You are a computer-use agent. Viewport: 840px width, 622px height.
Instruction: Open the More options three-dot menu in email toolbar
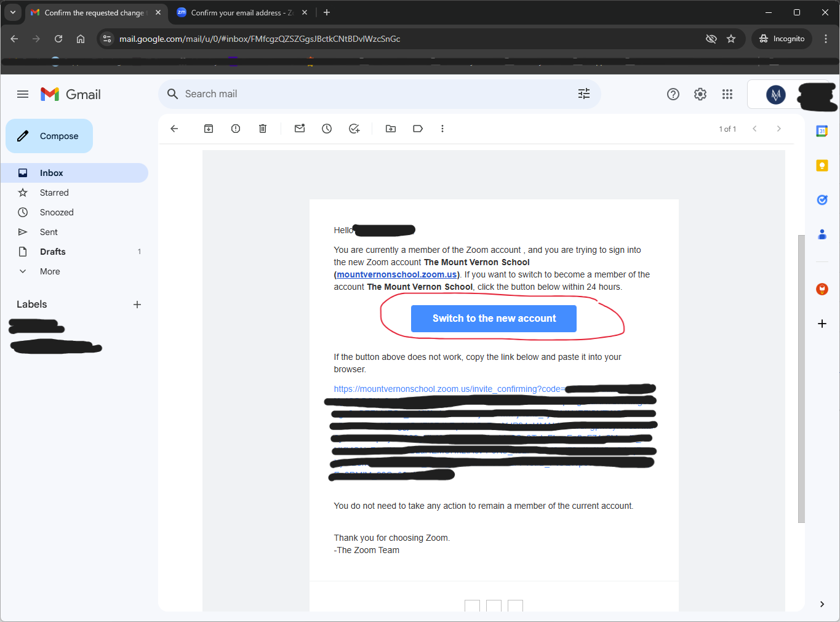442,129
